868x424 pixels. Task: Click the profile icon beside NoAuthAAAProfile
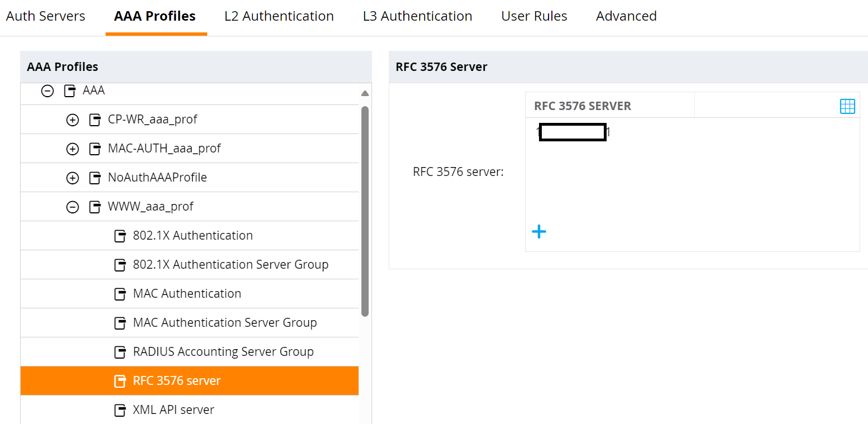(x=94, y=178)
